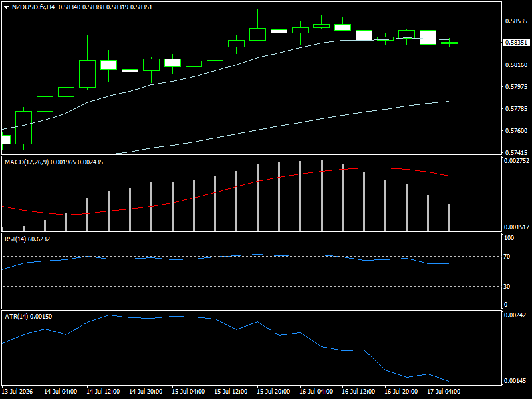
Task: Select time axis label 14 Jul 20:00
Action: tap(146, 392)
